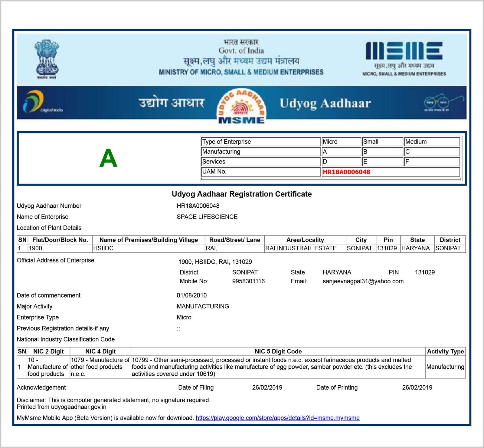The width and height of the screenshot is (484, 448).
Task: Click 'Name of Enterprise' label
Action: point(42,217)
